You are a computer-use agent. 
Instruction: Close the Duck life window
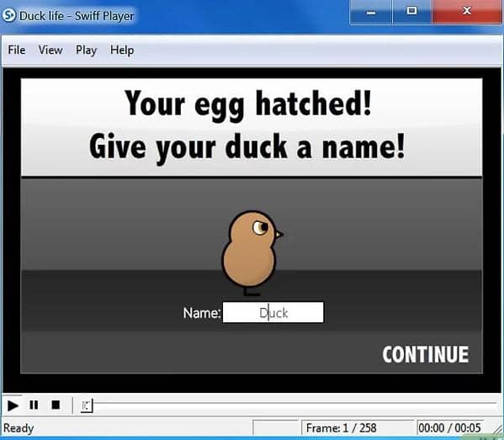click(x=467, y=12)
